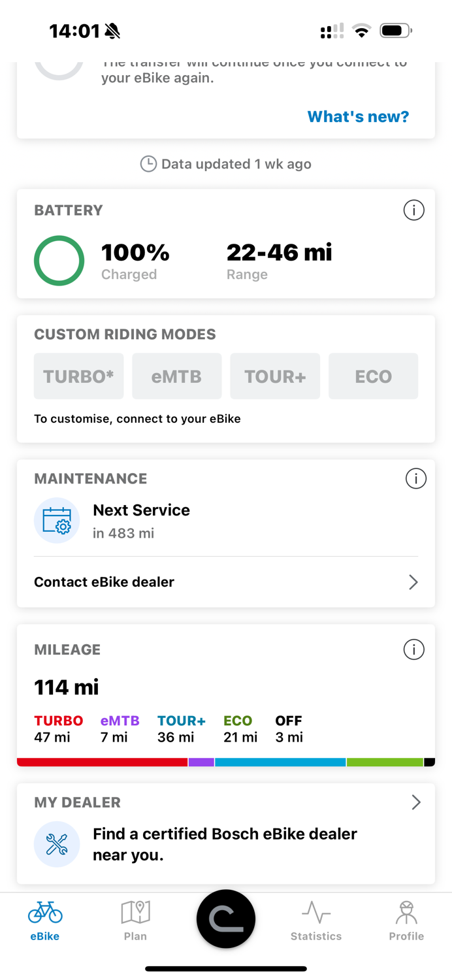Screen dimensions: 452x980
Task: Switch to the Statistics tab
Action: (x=316, y=921)
